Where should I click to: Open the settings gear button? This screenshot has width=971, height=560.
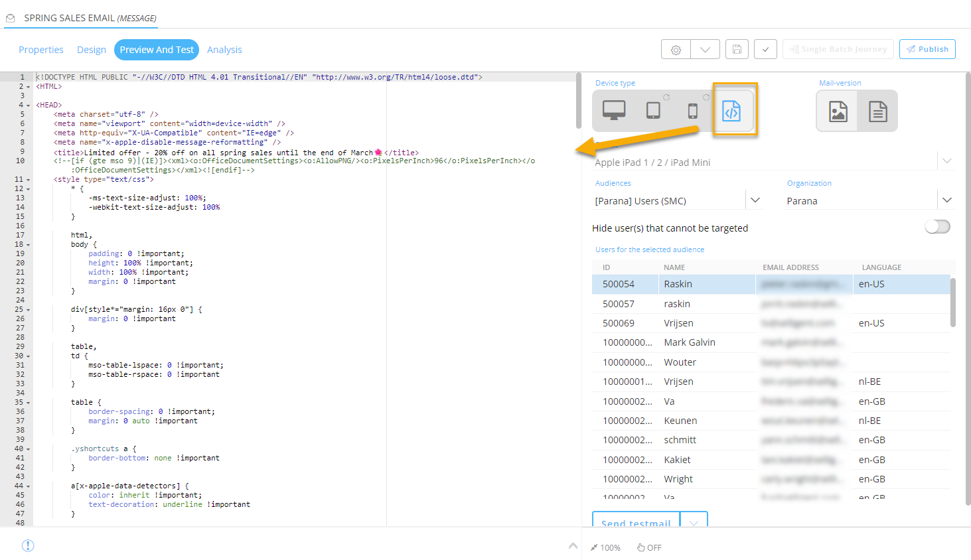point(676,50)
